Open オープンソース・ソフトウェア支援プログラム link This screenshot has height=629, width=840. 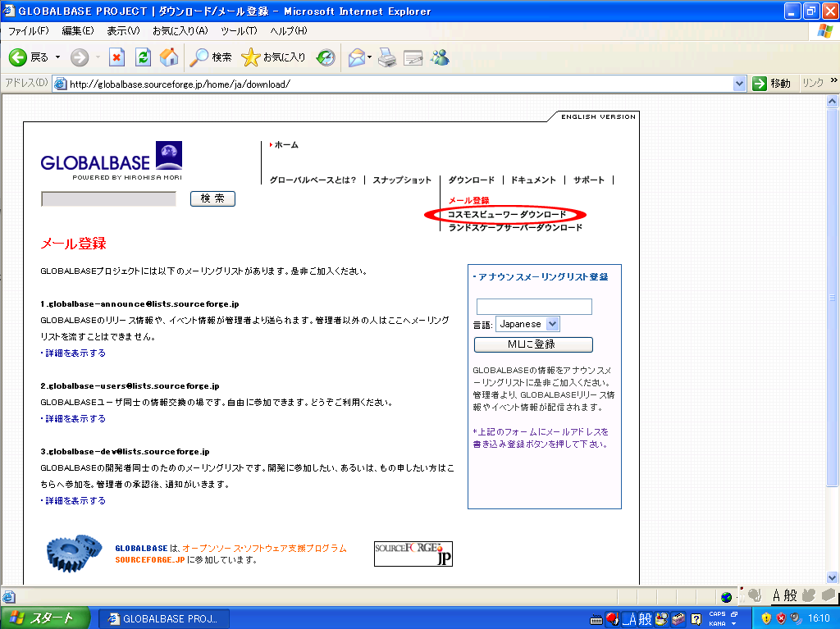pos(265,548)
